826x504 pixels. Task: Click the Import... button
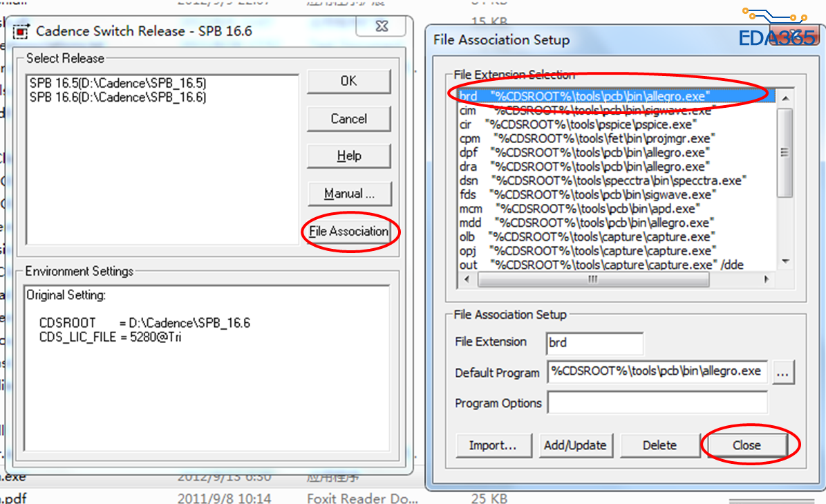point(494,445)
